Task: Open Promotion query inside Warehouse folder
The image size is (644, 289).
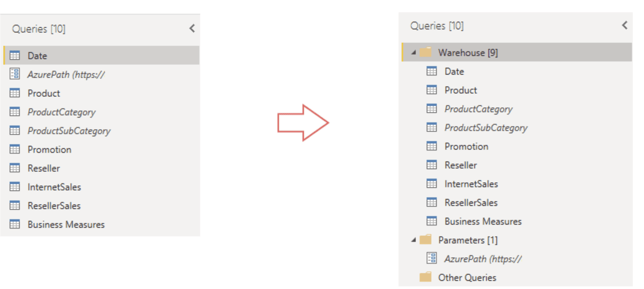Action: tap(466, 146)
